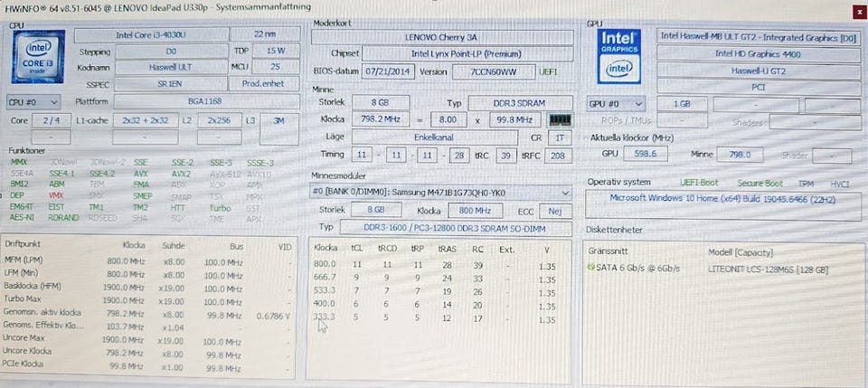868x388 pixels.
Task: Click the GPU clock value 598.6
Action: 646,155
